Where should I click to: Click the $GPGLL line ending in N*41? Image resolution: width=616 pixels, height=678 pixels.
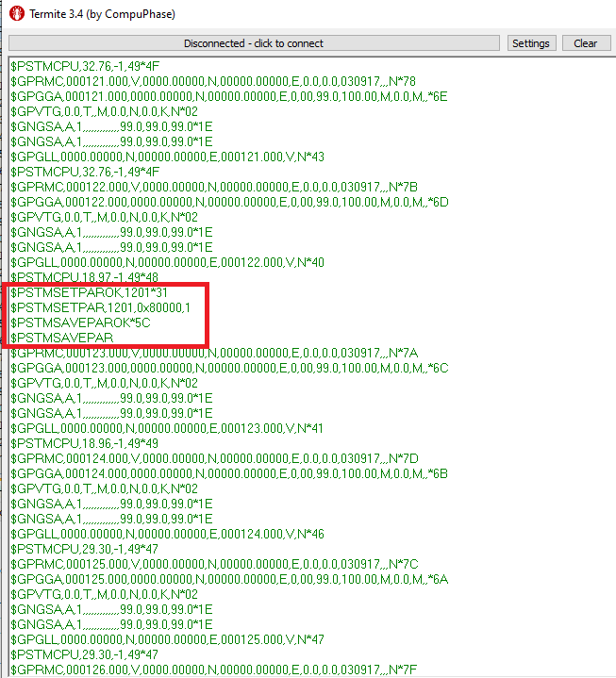pos(167,428)
